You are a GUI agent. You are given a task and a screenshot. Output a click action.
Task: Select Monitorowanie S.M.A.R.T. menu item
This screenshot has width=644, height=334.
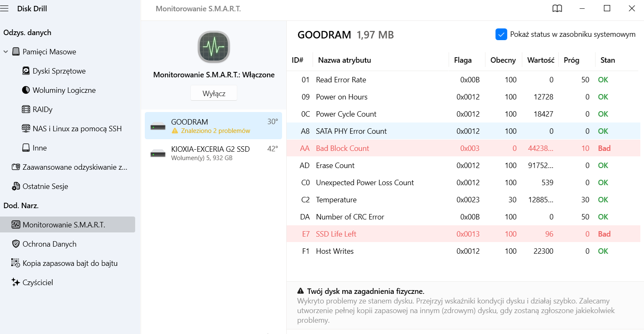tap(67, 224)
